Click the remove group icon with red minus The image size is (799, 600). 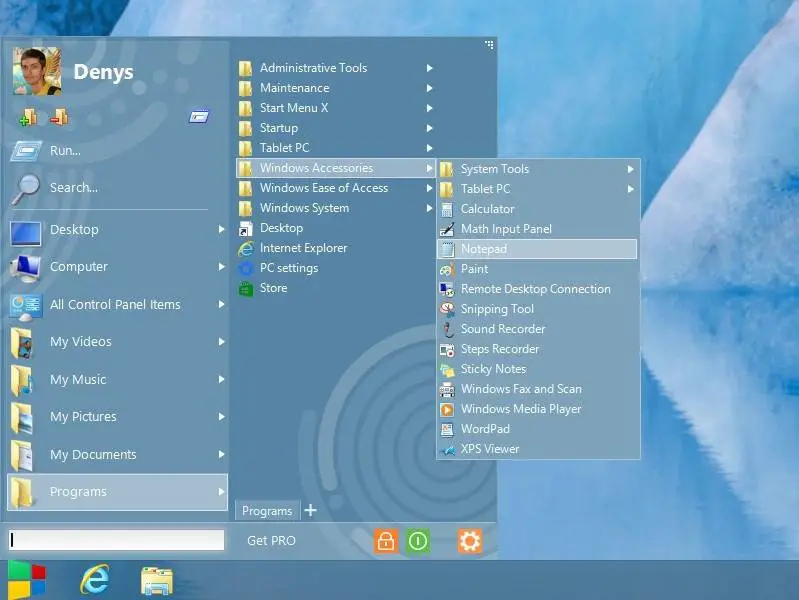59,117
